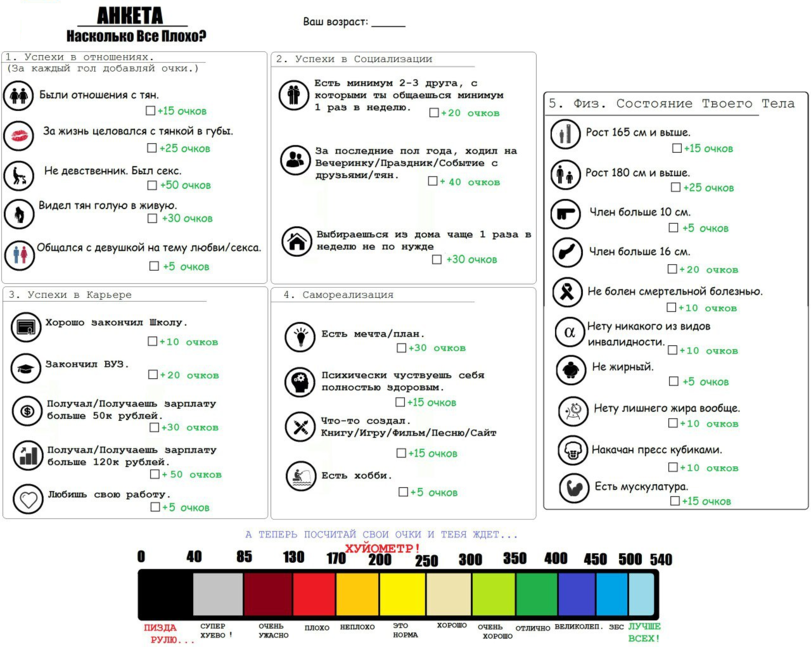
Task: Click the silhouette icon beside 'Видел тян голую'
Action: coord(19,214)
